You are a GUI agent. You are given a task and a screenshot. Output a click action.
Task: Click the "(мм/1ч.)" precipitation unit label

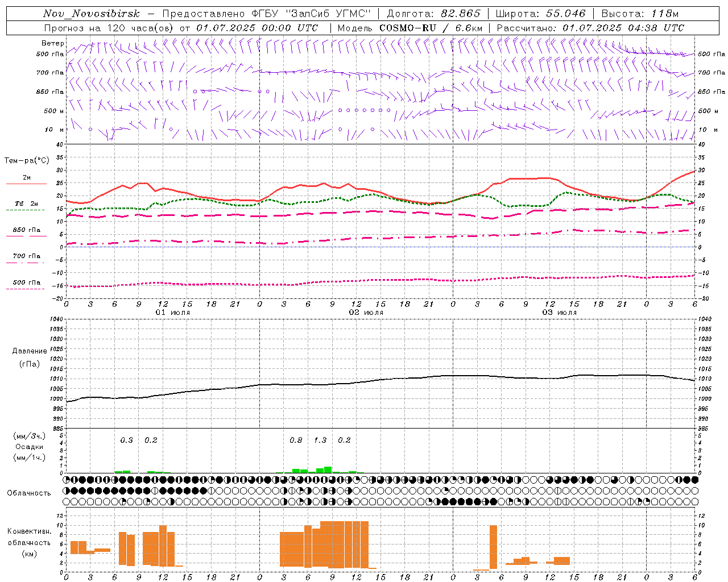click(30, 458)
